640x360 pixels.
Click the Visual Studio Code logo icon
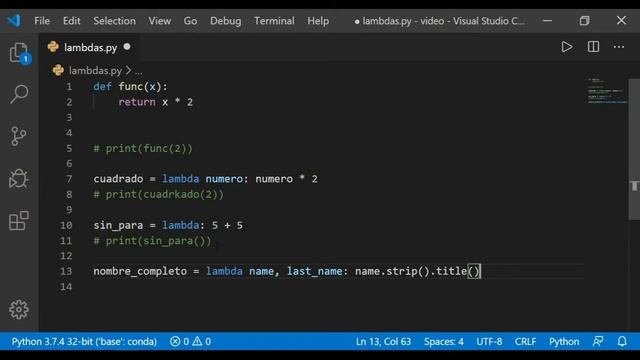click(x=14, y=20)
